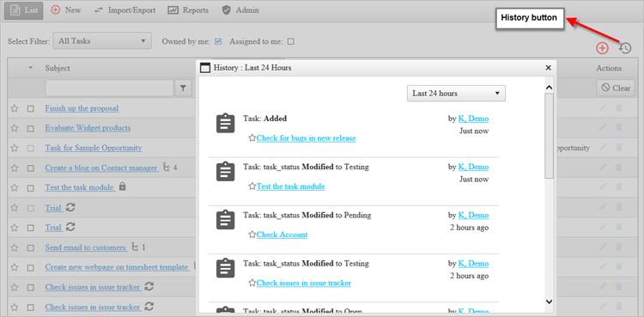Screen dimensions: 644x317
Task: Open the Evaluate Widget products task link
Action: click(88, 128)
